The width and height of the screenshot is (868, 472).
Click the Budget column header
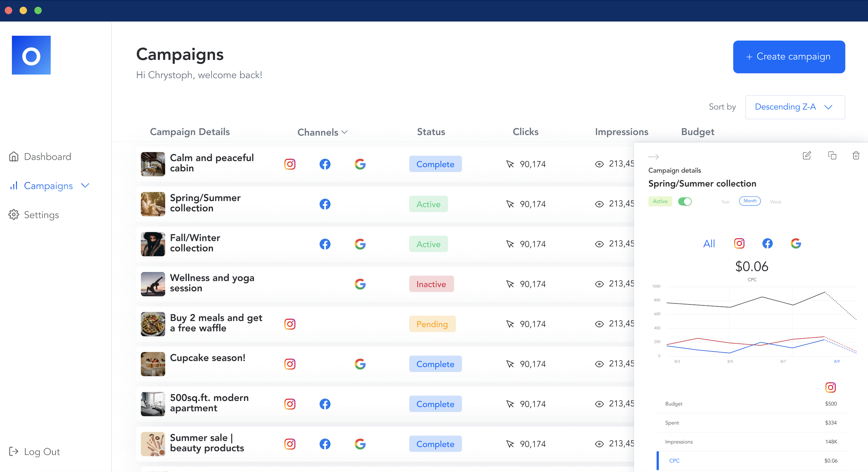click(698, 132)
